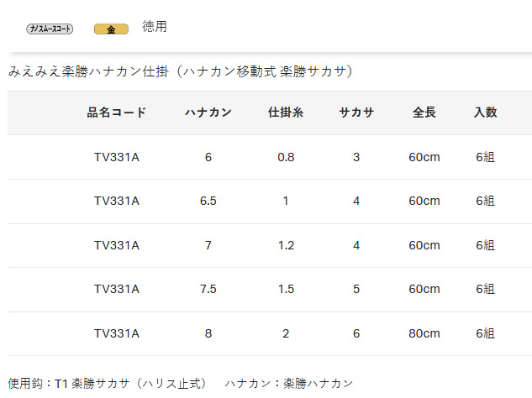Screen dimensions: 532x398
Task: Click the サカサ column header
Action: (356, 113)
